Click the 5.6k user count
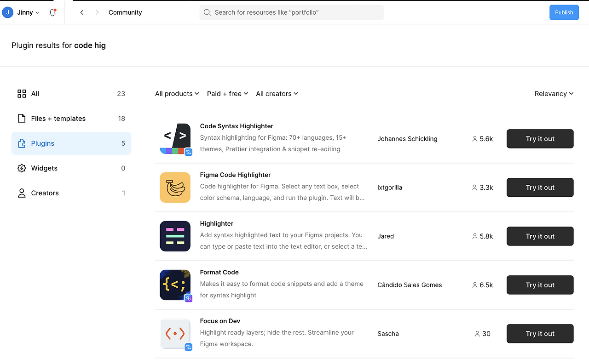This screenshot has width=589, height=364. pos(486,139)
